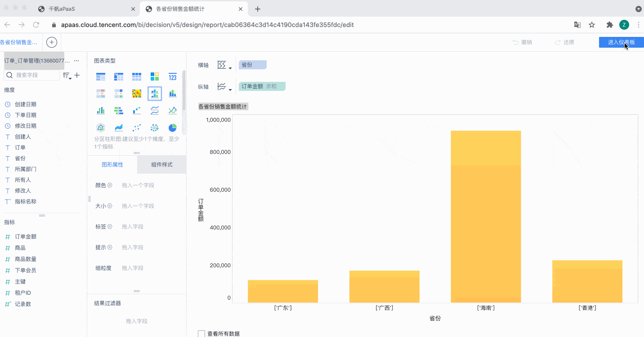
Task: Click the chart title 各省份销售金额统计
Action: tap(224, 107)
